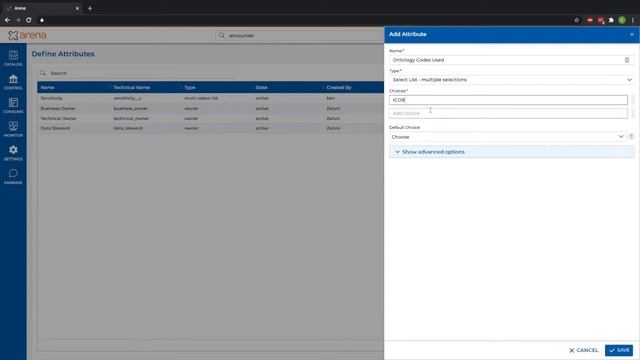Screen dimensions: 640x360
Task: Close the Add Attribute panel
Action: tap(631, 34)
